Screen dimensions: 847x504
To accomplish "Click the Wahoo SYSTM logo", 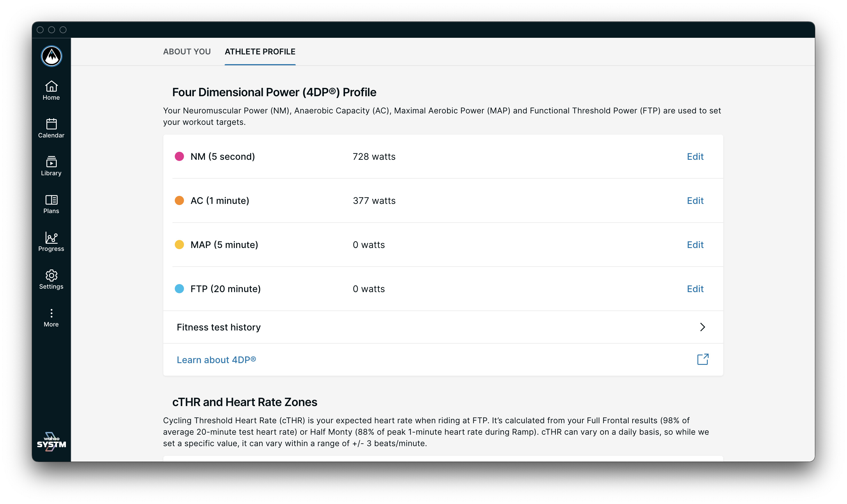I will coord(51,442).
